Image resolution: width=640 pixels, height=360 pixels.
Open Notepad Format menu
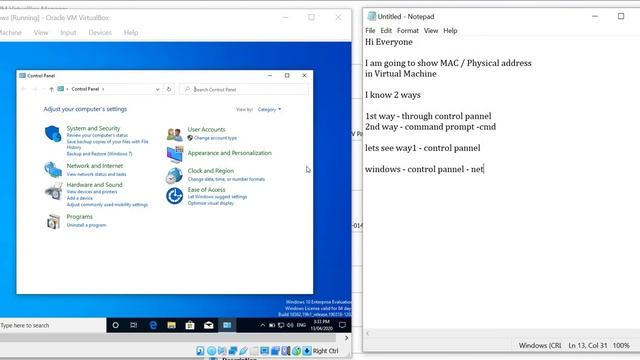(408, 31)
